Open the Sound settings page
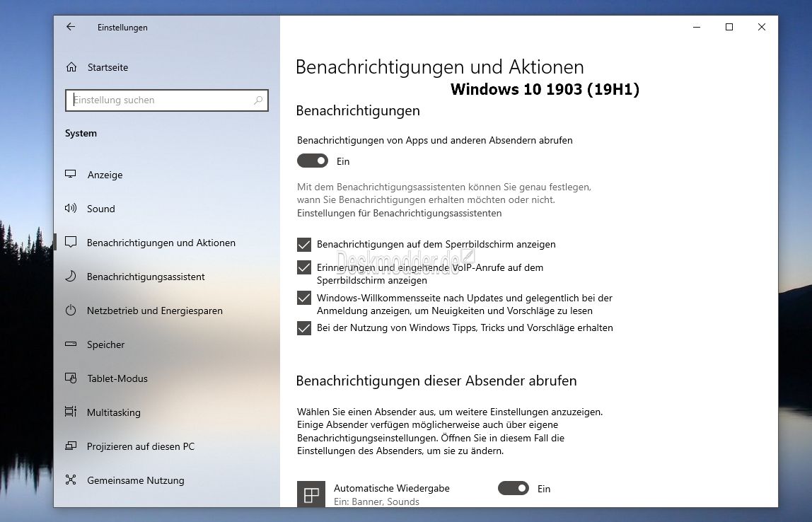Viewport: 812px width, 522px height. tap(167, 208)
